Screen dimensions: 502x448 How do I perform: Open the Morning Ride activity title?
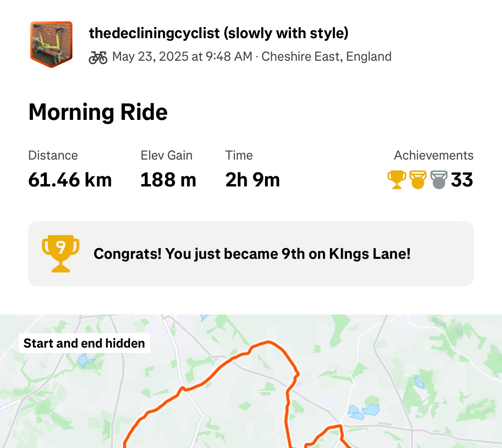[x=98, y=112]
